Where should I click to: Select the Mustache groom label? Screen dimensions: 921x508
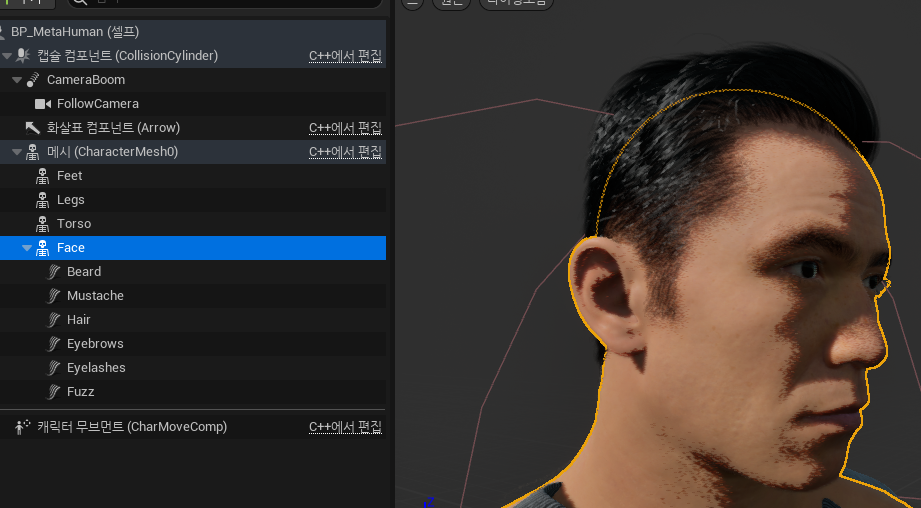click(x=95, y=296)
